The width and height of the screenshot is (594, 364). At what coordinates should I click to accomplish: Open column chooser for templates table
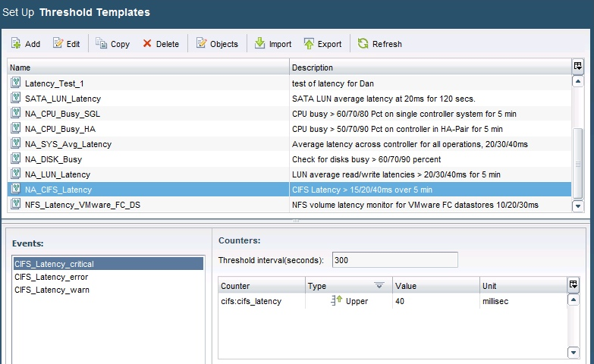577,67
